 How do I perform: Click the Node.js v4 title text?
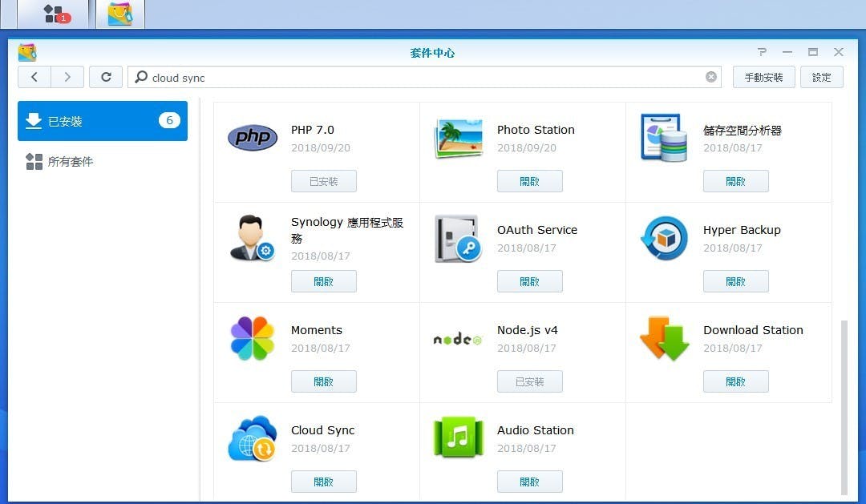click(x=528, y=330)
